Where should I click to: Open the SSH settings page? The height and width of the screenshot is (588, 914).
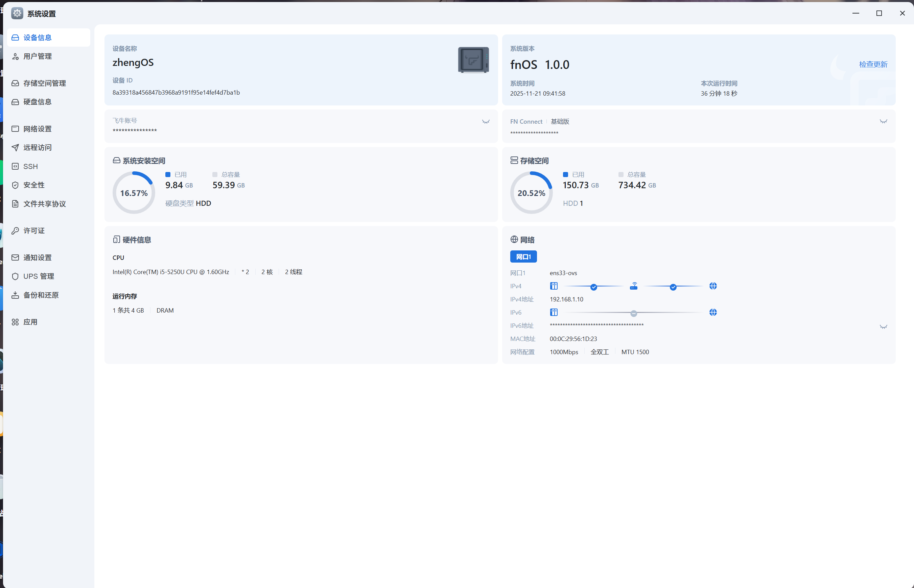click(30, 167)
